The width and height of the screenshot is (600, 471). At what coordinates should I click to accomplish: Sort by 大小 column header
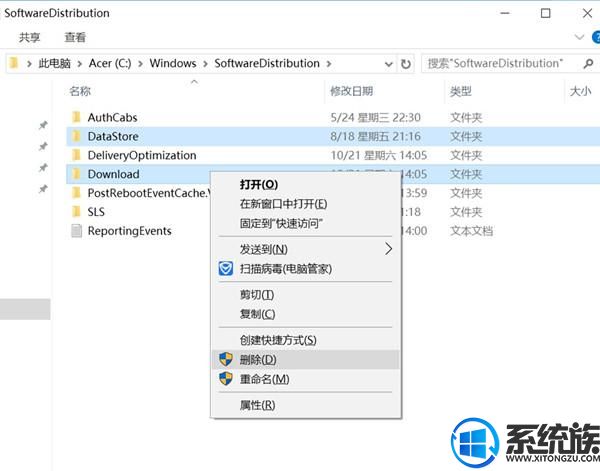click(x=580, y=91)
